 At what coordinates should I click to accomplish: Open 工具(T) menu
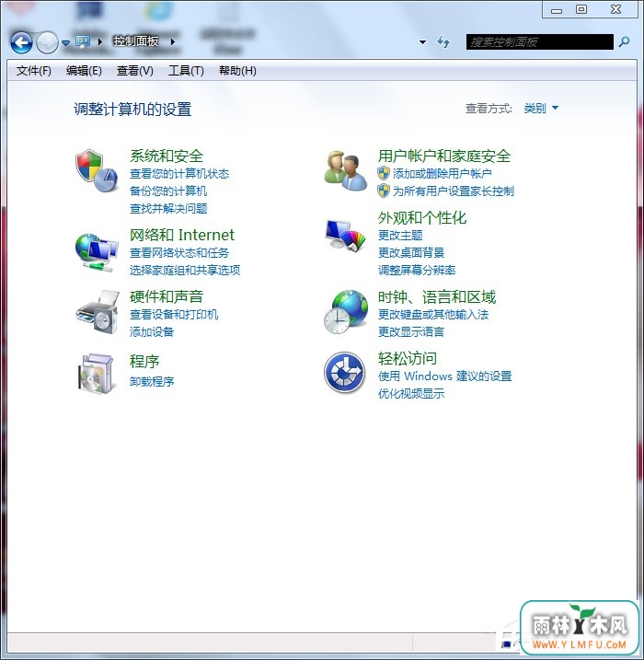click(x=186, y=70)
